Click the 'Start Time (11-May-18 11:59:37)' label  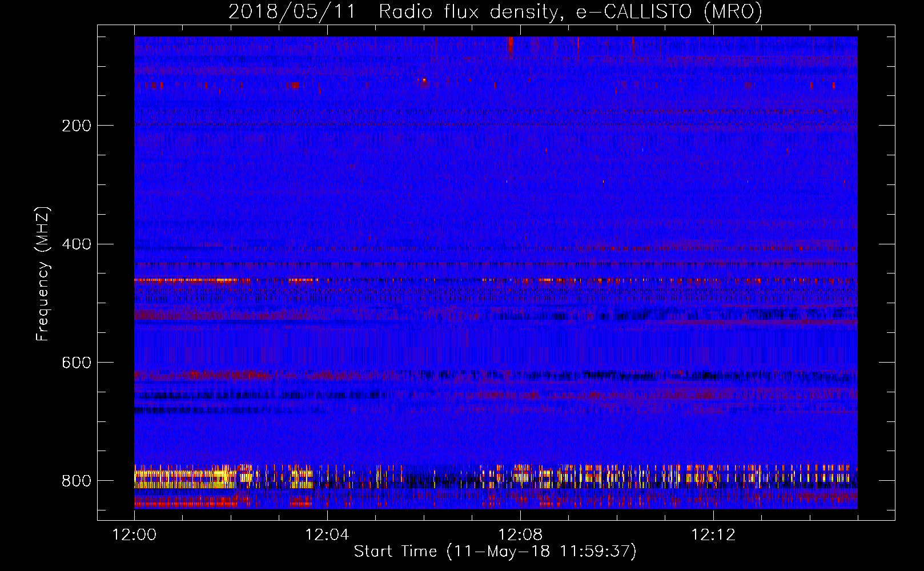495,552
